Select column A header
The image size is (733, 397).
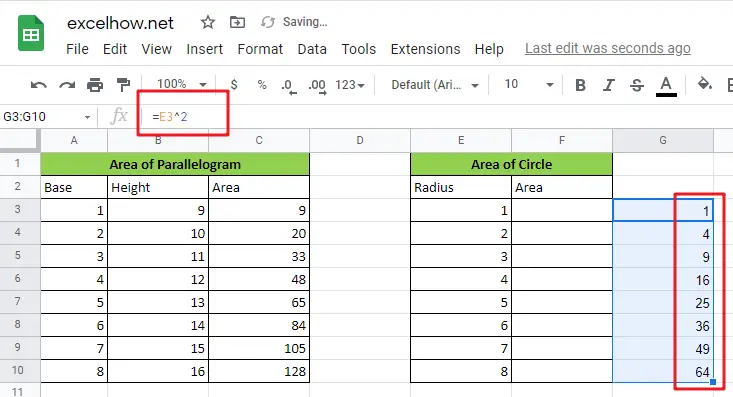point(74,140)
